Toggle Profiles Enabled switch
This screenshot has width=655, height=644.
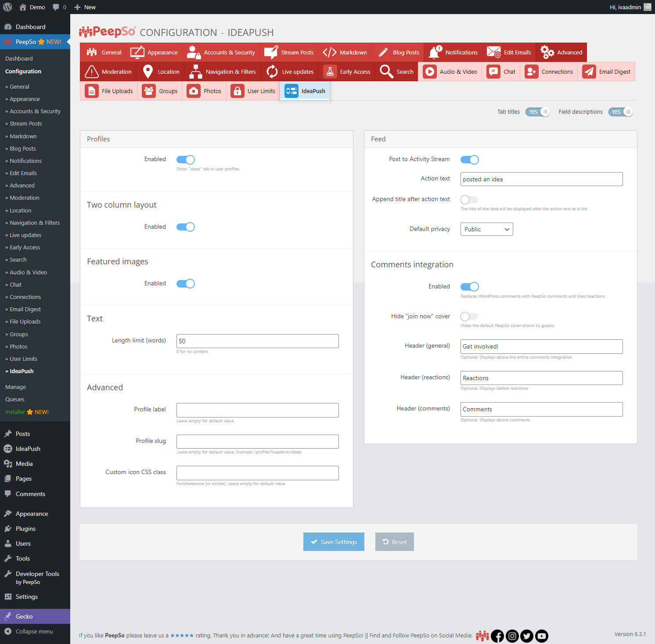[x=186, y=159]
